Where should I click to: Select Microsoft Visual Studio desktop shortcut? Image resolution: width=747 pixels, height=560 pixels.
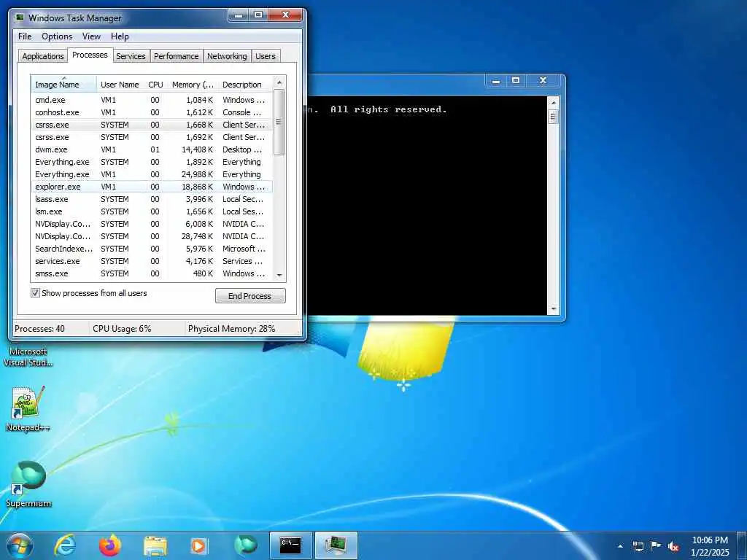click(x=28, y=357)
